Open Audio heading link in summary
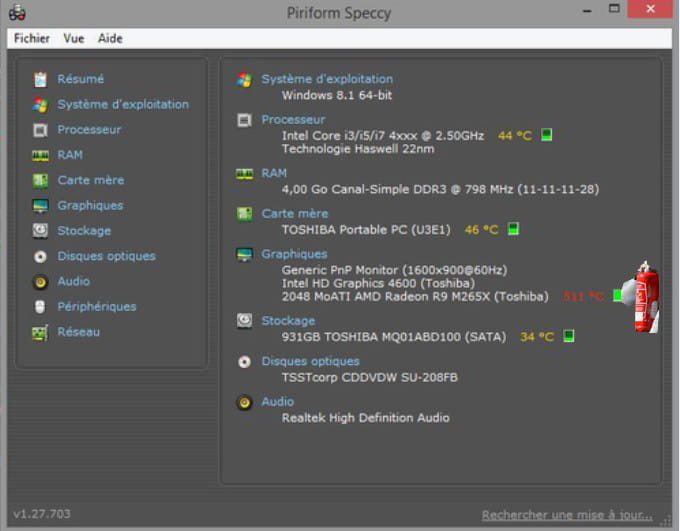Screen dimensions: 680x531 point(278,401)
